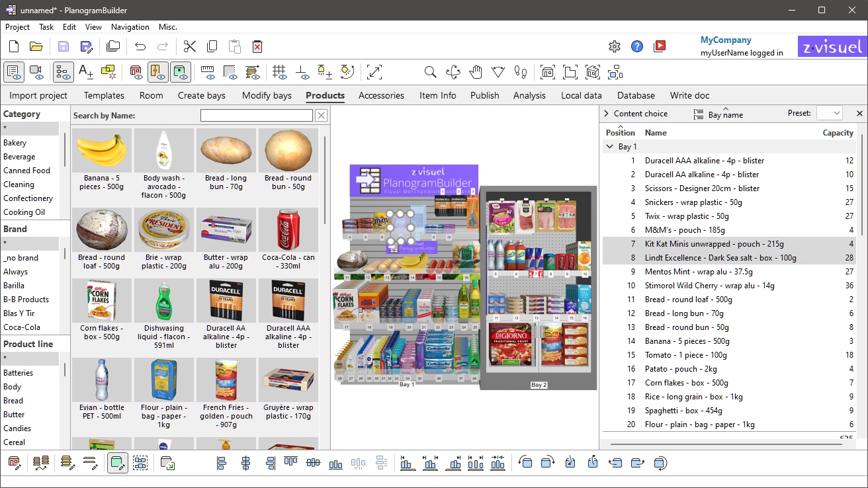Open the Task menu
Viewport: 868px width, 488px height.
point(46,27)
